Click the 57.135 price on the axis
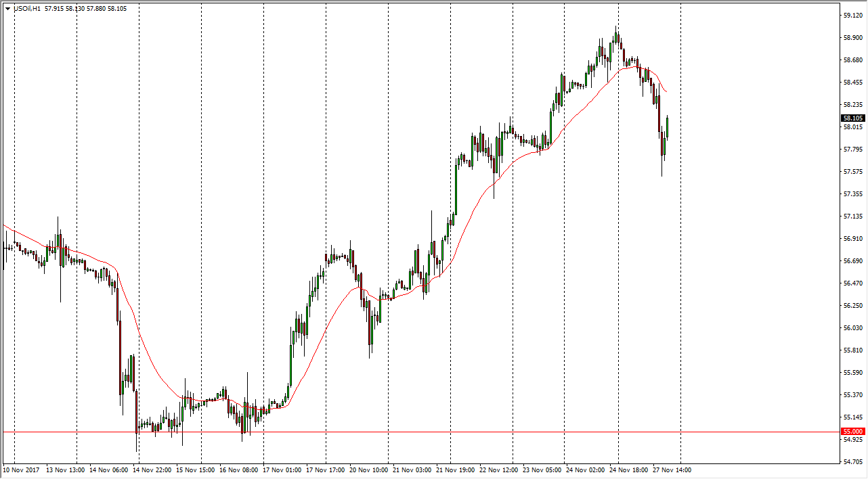Image resolution: width=868 pixels, height=479 pixels. [852, 216]
